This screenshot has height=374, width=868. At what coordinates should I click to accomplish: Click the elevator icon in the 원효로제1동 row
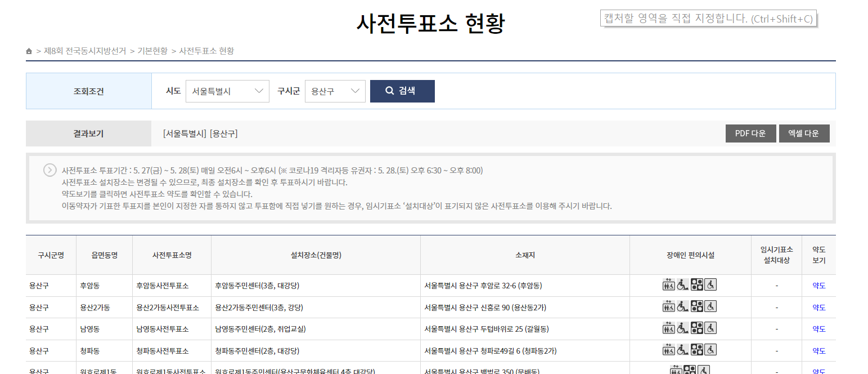pos(674,370)
